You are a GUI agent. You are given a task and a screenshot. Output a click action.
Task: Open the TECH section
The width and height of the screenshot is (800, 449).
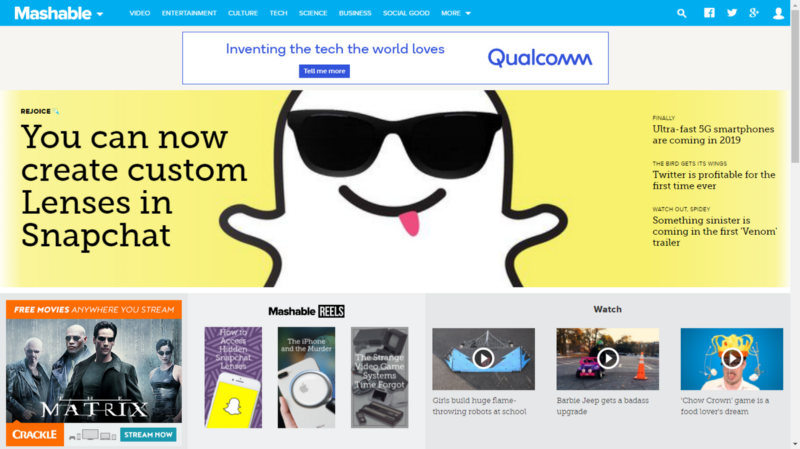click(278, 13)
